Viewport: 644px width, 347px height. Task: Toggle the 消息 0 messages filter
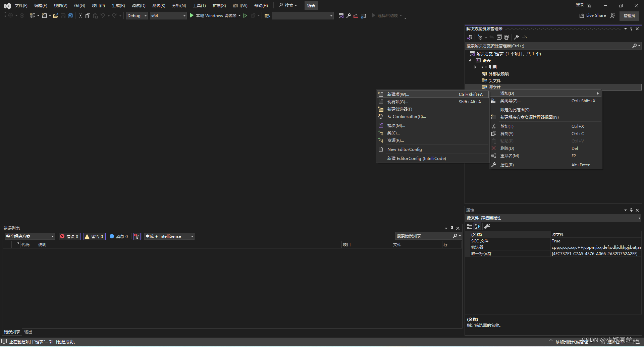click(x=119, y=236)
